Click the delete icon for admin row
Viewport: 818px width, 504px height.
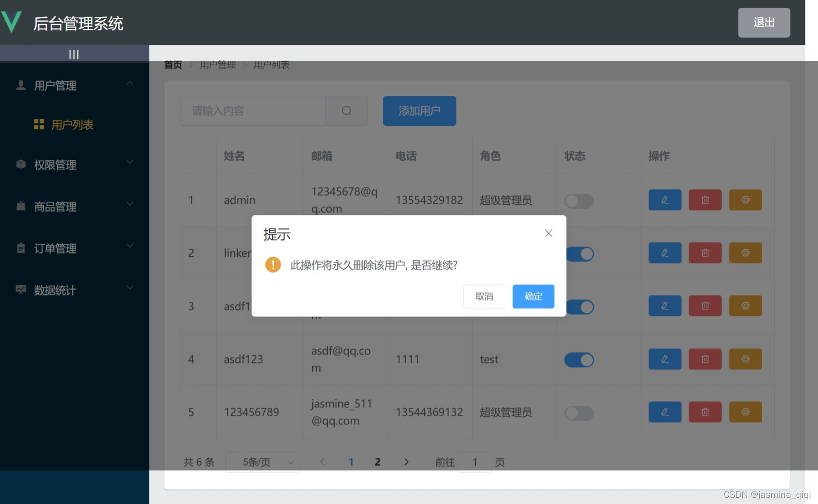tap(705, 200)
